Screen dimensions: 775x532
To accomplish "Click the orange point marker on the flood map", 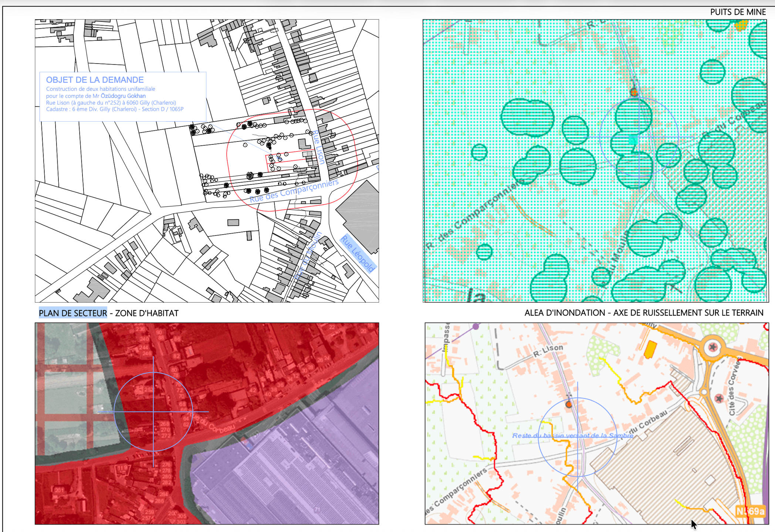I will 569,405.
